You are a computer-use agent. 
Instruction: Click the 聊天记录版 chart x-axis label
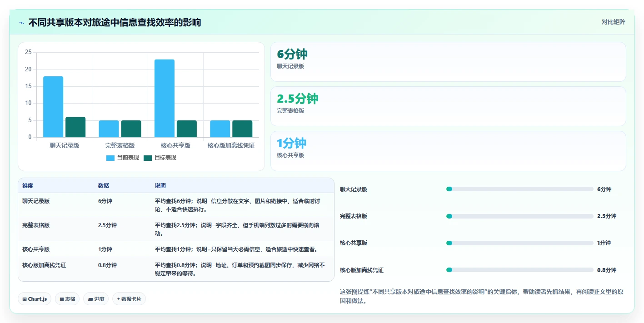[x=65, y=145]
